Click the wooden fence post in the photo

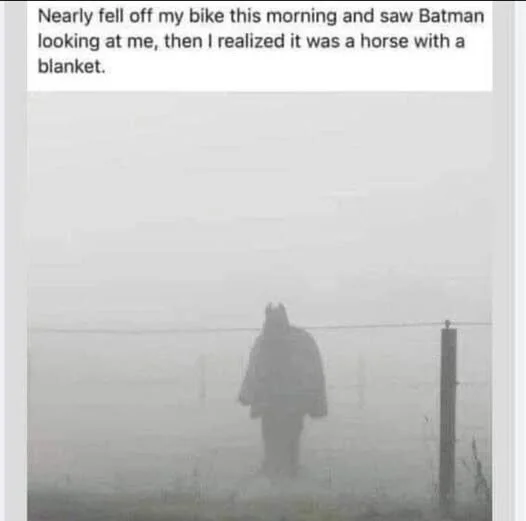point(448,413)
